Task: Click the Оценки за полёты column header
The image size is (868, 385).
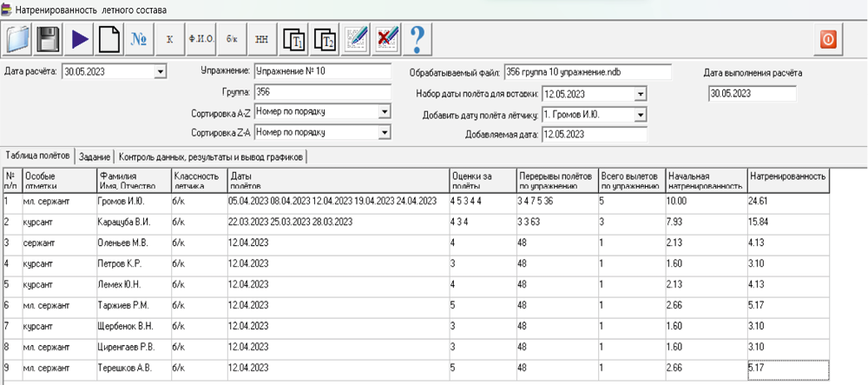Action: pos(482,181)
